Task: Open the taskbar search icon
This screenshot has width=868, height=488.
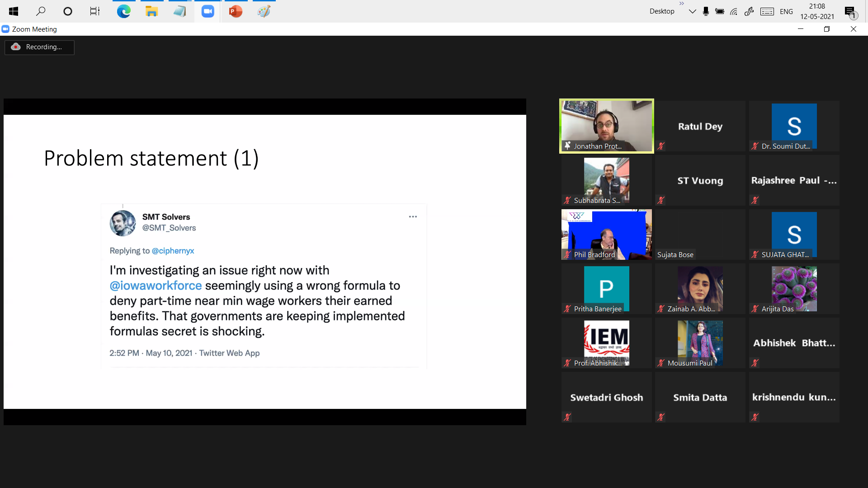Action: [x=41, y=11]
